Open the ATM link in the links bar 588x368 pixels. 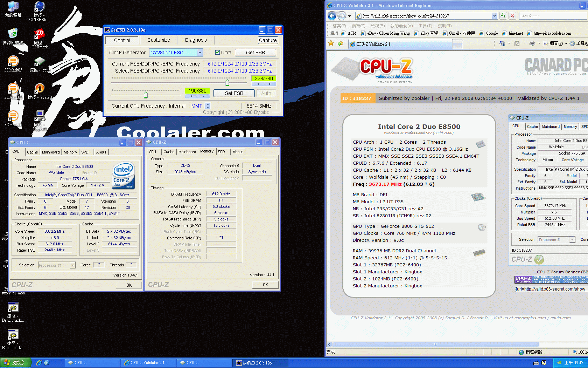349,33
